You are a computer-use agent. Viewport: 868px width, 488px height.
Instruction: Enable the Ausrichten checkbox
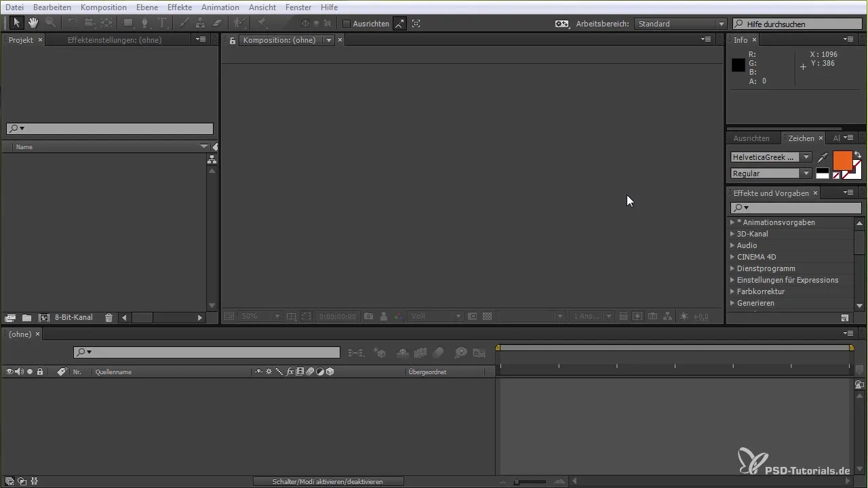[x=347, y=24]
